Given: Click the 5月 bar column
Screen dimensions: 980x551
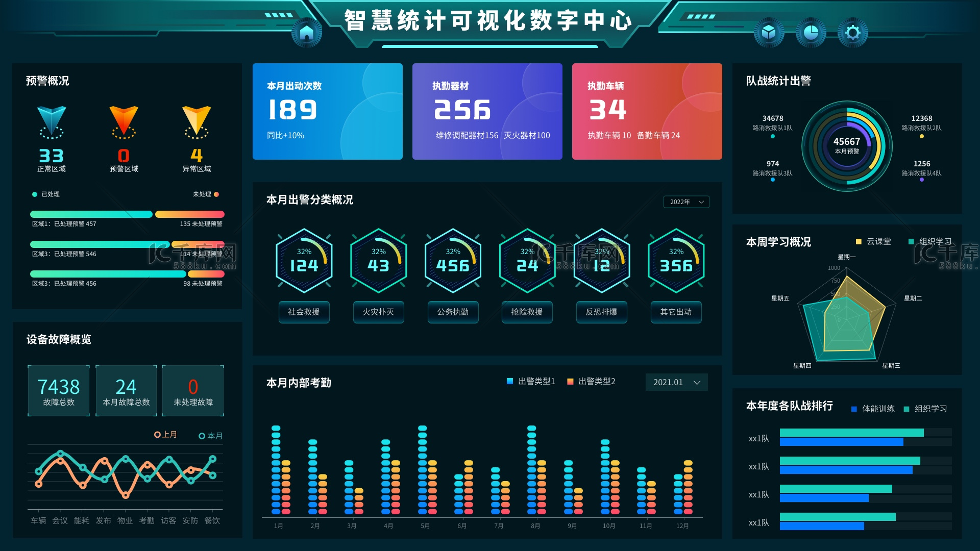Looking at the screenshot, I should (427, 469).
